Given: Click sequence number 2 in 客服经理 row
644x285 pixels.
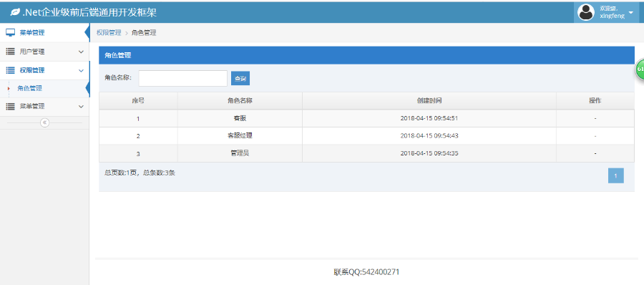Looking at the screenshot, I should (x=138, y=136).
